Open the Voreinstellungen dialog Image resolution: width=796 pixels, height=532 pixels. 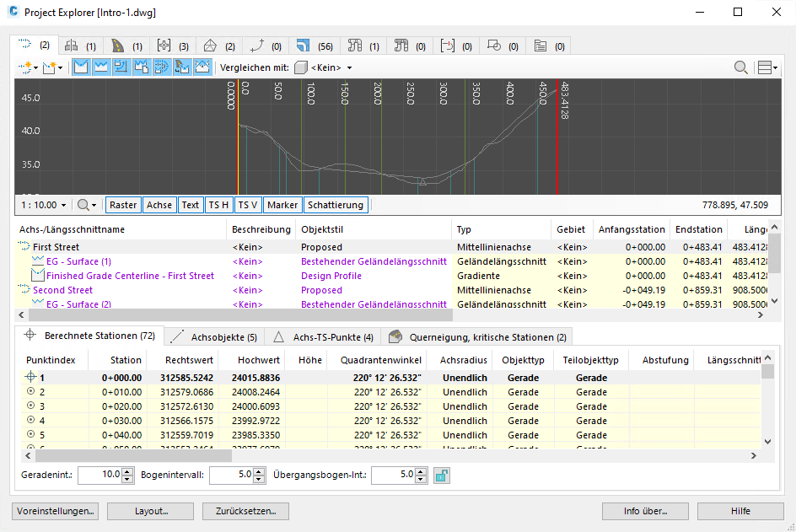click(54, 511)
